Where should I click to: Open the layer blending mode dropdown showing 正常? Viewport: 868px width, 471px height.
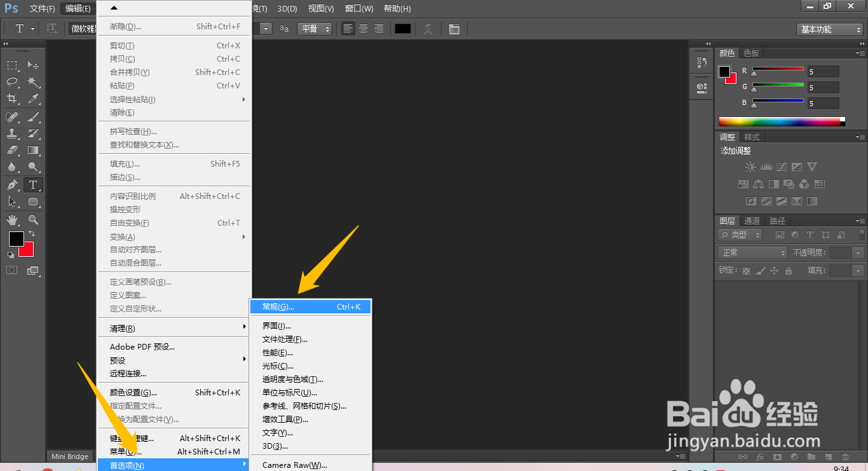752,252
